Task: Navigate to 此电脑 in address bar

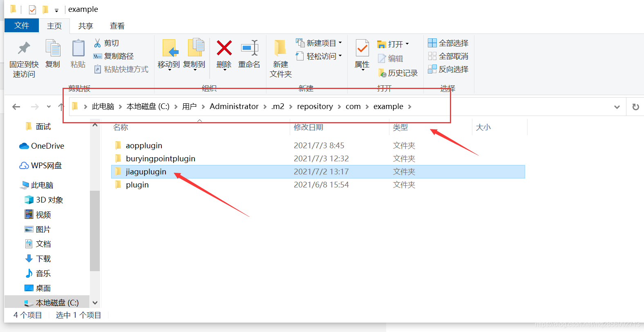Action: 103,107
